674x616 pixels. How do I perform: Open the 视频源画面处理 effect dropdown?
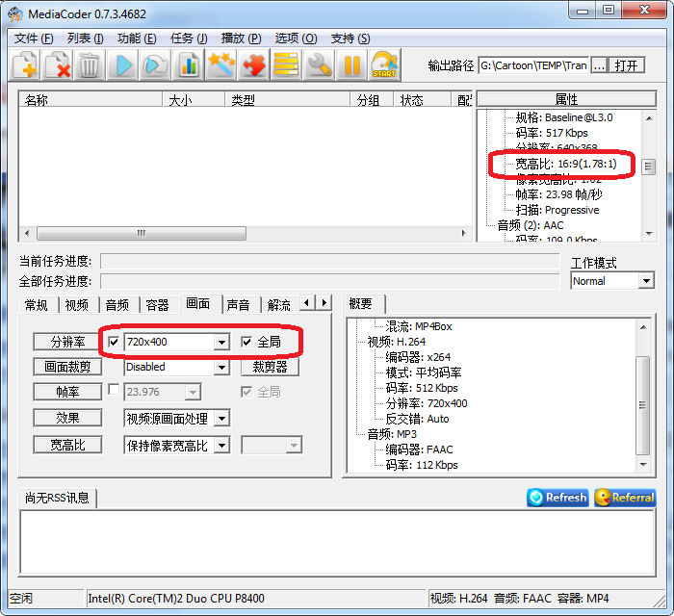[x=221, y=419]
